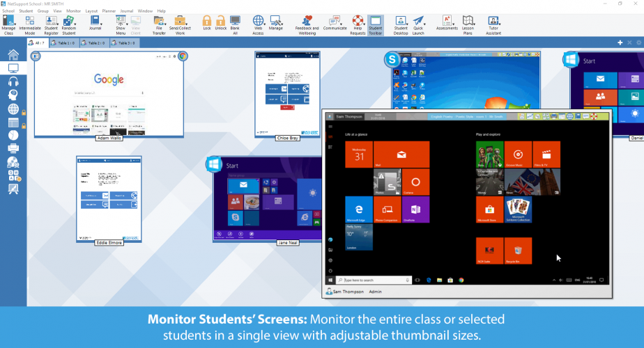Open the survey pie chart icon in sidebar

13,135
